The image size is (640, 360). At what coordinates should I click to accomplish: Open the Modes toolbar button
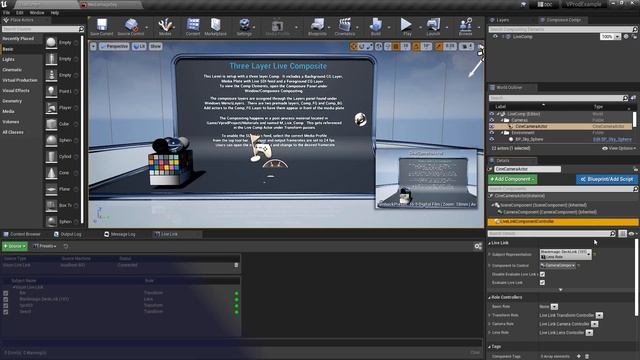165,27
